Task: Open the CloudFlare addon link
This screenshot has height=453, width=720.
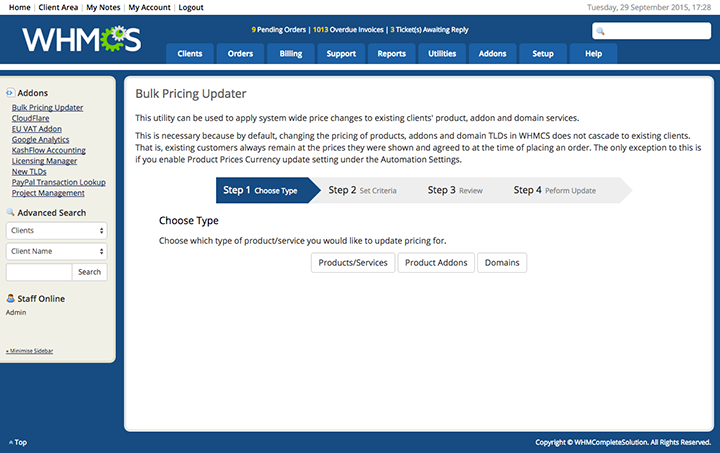Action: 30,118
